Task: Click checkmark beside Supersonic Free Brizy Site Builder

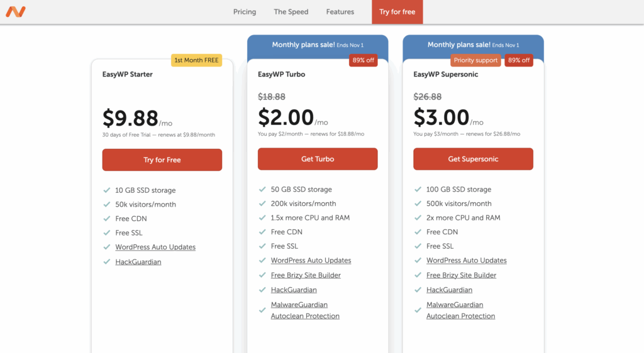Action: tap(418, 275)
